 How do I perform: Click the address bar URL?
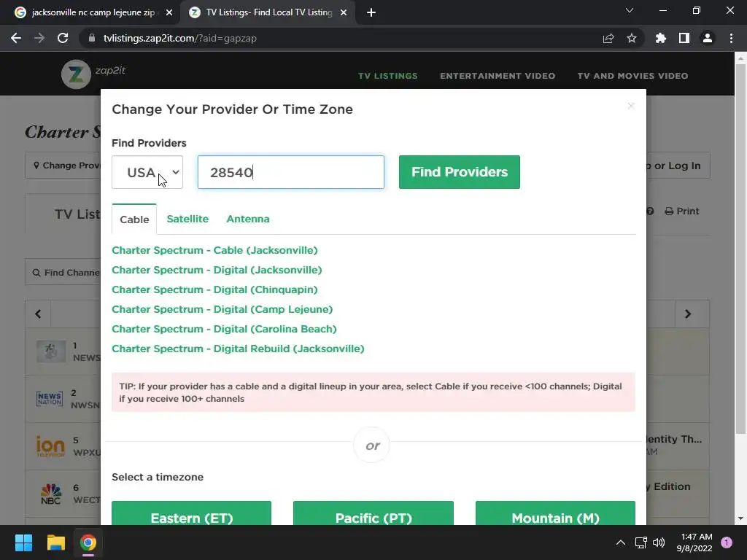pyautogui.click(x=179, y=38)
